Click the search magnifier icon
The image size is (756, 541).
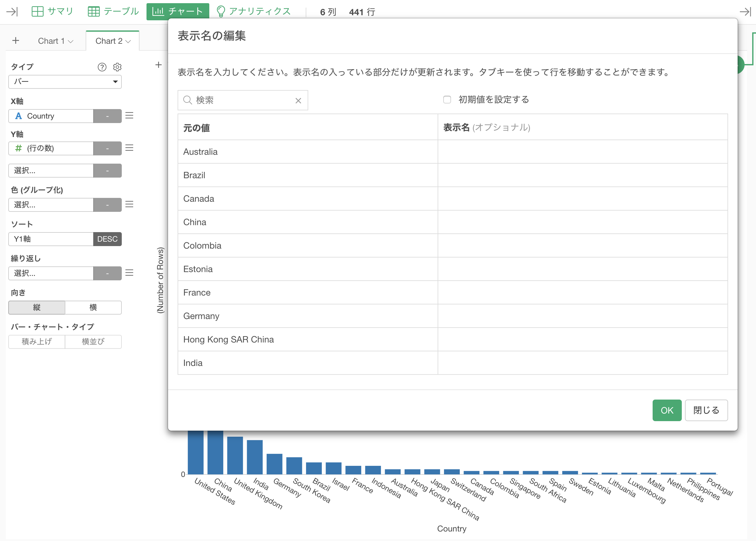(x=187, y=100)
